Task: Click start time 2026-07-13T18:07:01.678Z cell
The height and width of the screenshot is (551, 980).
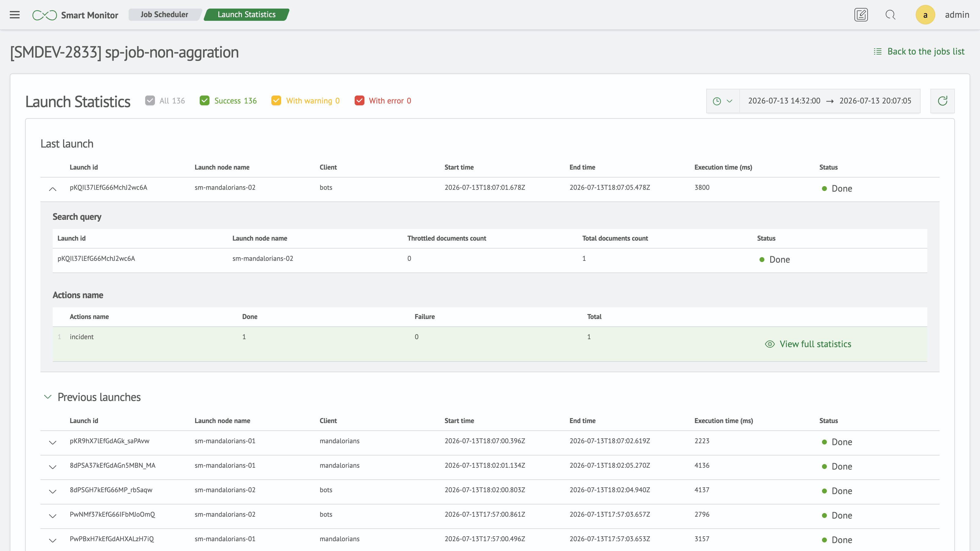Action: pyautogui.click(x=485, y=187)
